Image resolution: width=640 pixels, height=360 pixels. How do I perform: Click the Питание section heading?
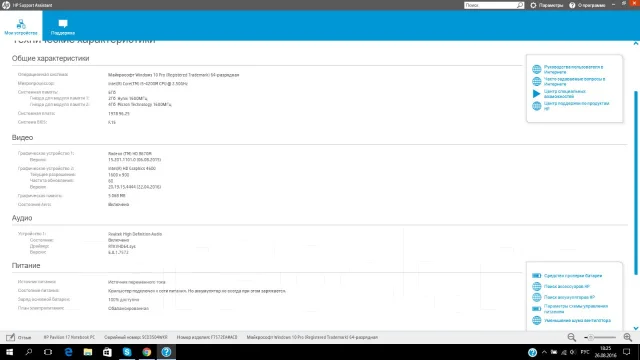[26, 265]
